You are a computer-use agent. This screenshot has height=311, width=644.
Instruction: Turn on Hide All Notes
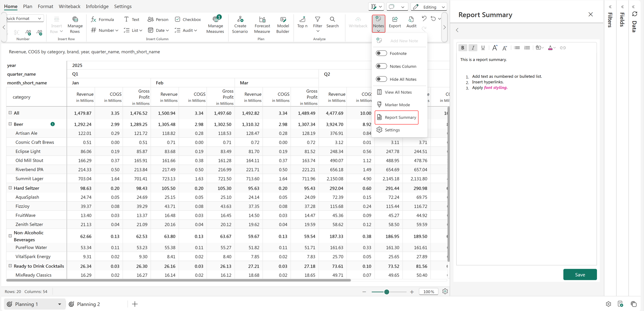(381, 79)
